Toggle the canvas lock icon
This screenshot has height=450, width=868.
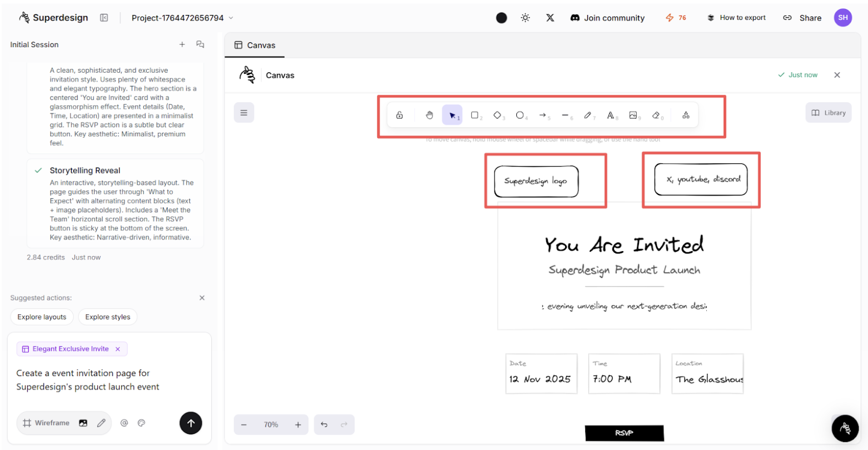(x=399, y=115)
